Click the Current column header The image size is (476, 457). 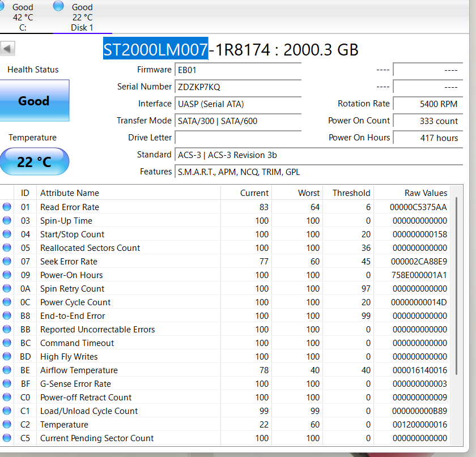(x=246, y=193)
